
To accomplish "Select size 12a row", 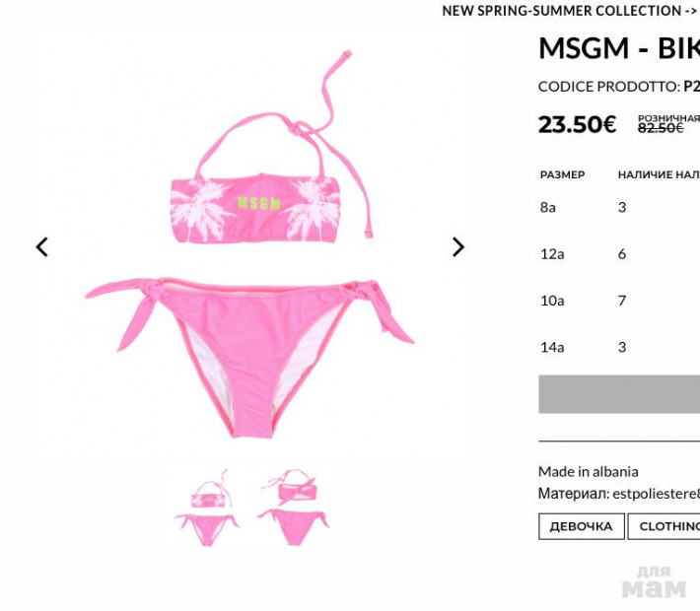I will point(619,254).
